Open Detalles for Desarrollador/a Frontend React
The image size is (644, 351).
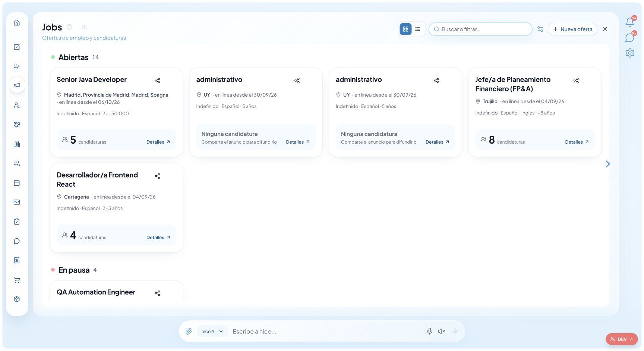click(x=158, y=238)
